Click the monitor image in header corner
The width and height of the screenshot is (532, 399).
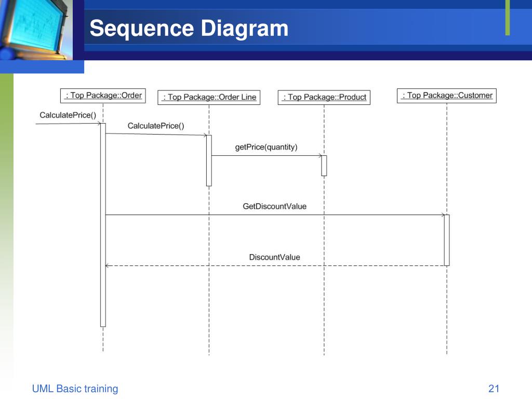[x=36, y=30]
